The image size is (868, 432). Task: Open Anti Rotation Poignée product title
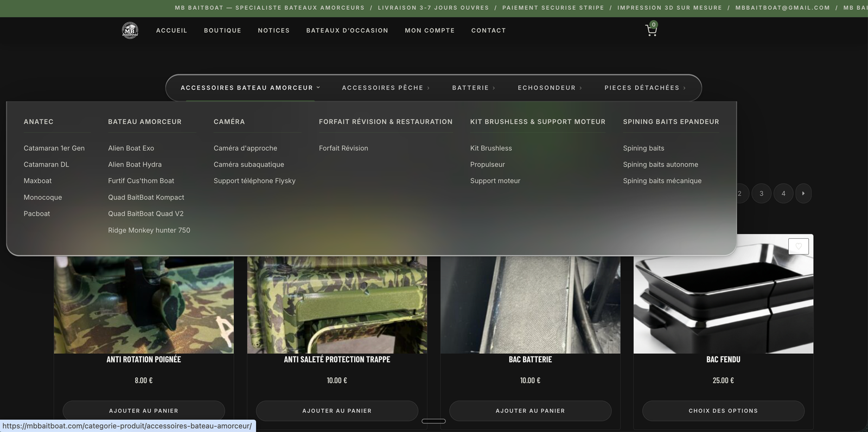144,359
